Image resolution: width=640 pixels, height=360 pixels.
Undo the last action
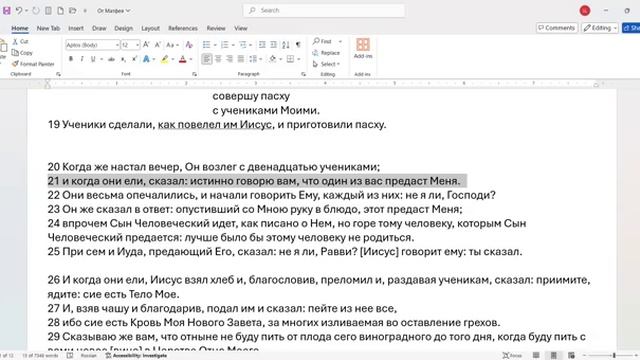(19, 11)
